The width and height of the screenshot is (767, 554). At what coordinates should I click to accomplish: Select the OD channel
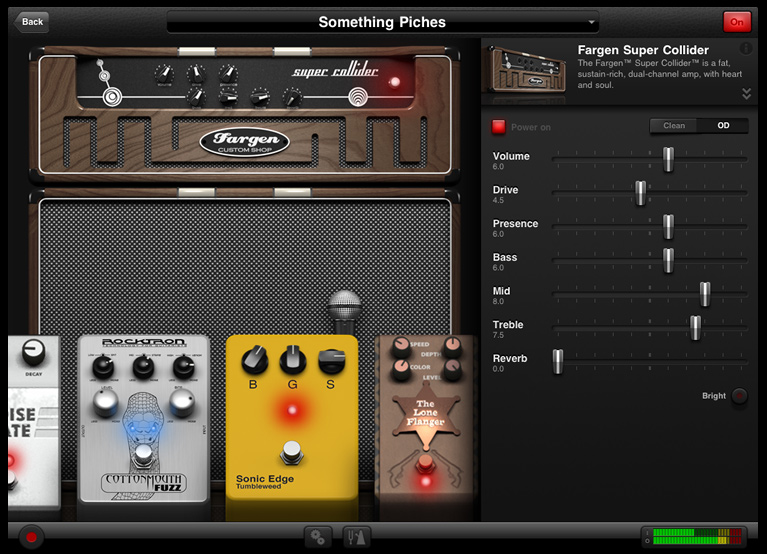click(723, 126)
